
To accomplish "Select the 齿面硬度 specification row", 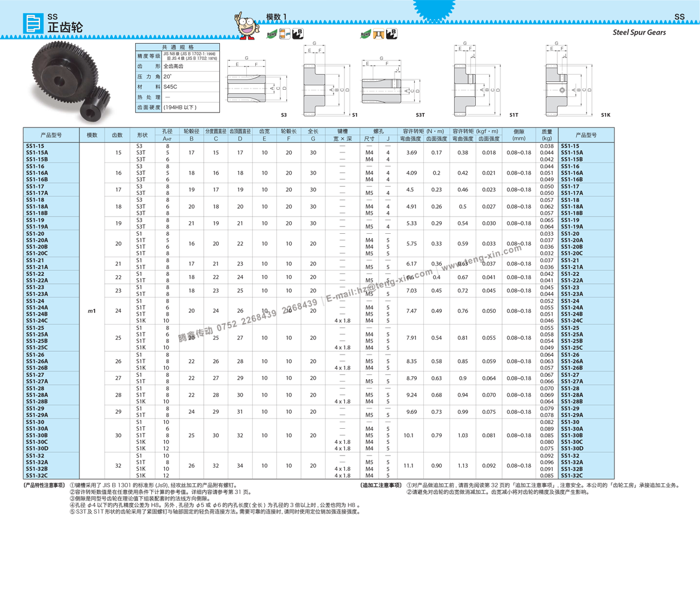I will pos(149,108).
